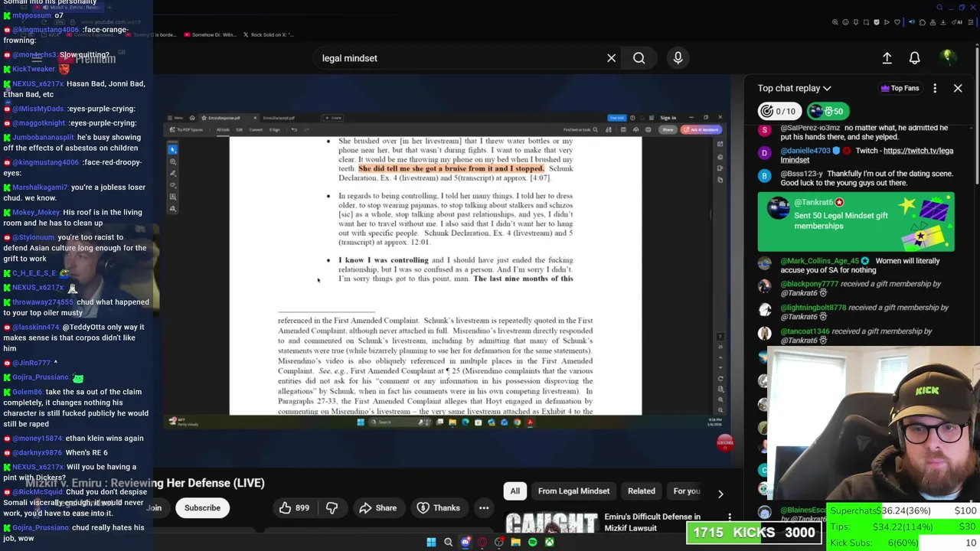Open Acrobat's Ask AI Assistant

pyautogui.click(x=701, y=129)
